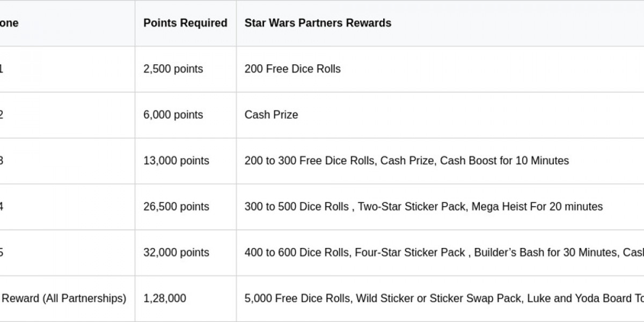Click the 400 to 600 Dice Rolls text
644x322 pixels.
[x=297, y=253]
